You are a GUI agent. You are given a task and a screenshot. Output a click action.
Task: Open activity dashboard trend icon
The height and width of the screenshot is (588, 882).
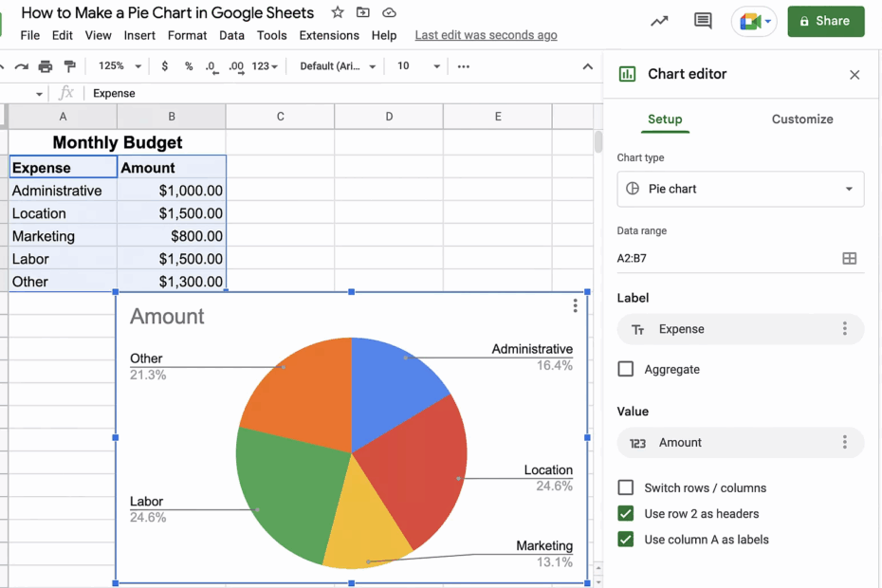click(x=659, y=22)
